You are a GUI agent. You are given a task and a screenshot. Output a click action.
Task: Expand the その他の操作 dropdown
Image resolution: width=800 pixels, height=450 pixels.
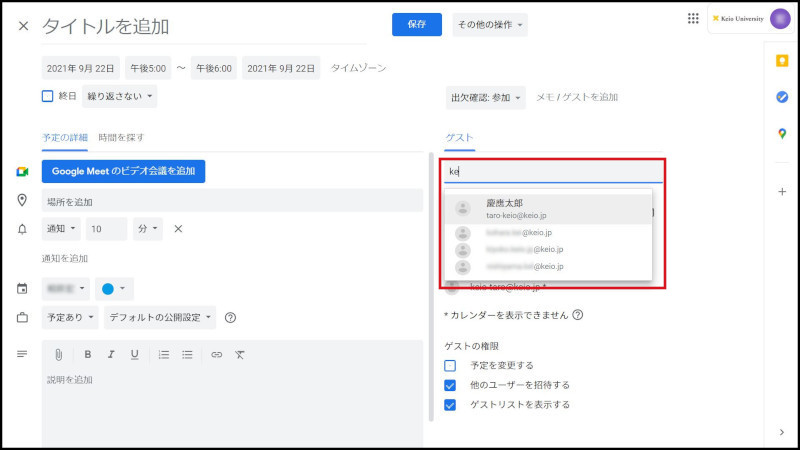pos(490,25)
